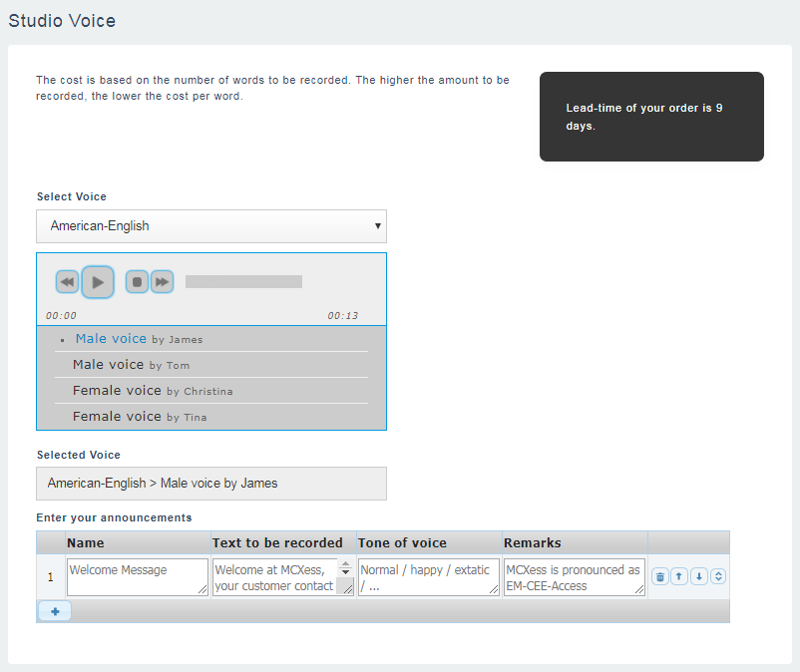Image resolution: width=800 pixels, height=672 pixels.
Task: Click the previous track (rewind) button
Action: point(67,282)
